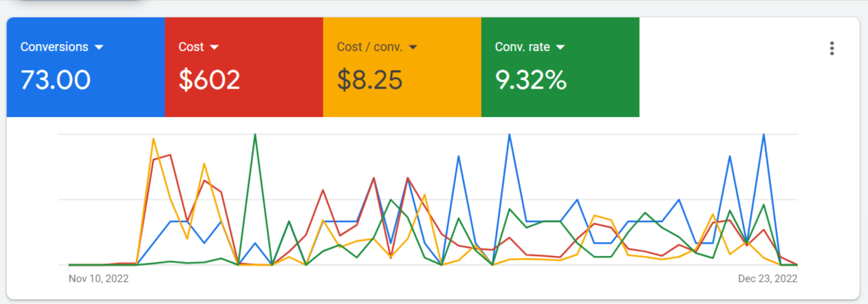The width and height of the screenshot is (868, 304).
Task: Open the Cost metric dropdown arrow
Action: pyautogui.click(x=214, y=47)
